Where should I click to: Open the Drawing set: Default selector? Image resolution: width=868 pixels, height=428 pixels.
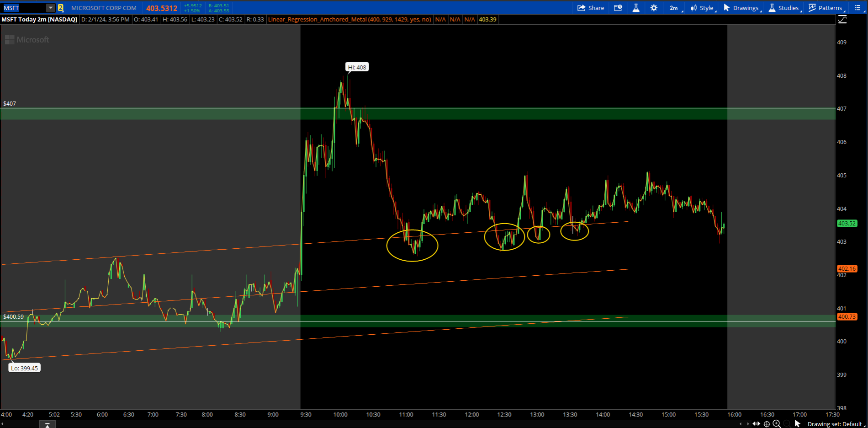click(835, 424)
